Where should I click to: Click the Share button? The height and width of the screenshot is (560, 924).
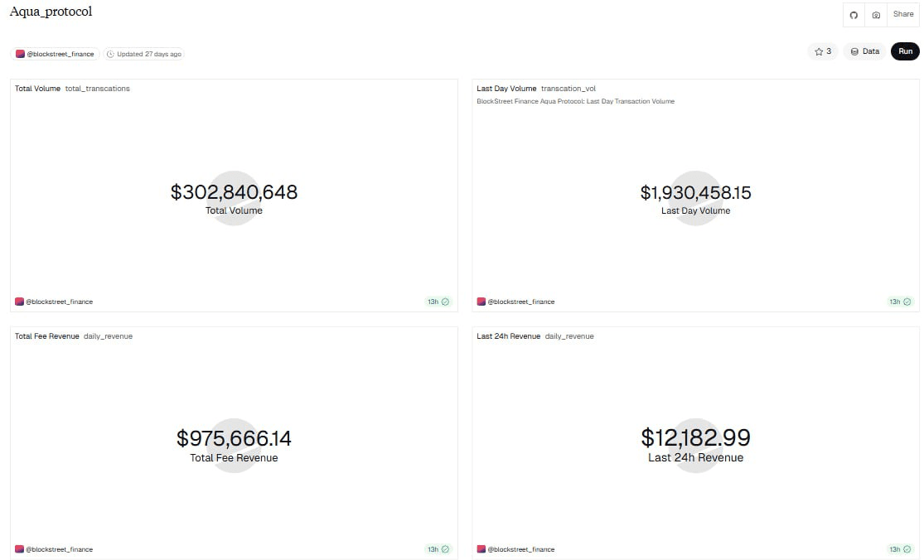tap(902, 14)
